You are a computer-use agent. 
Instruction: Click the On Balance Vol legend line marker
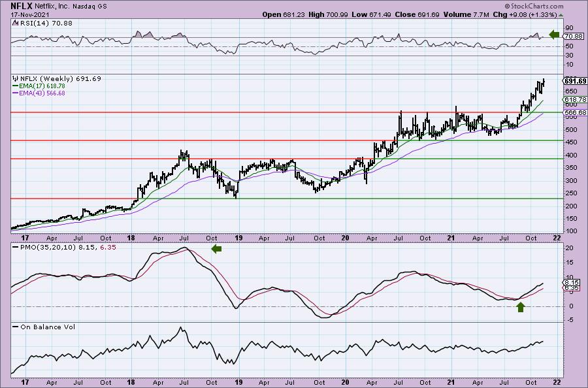point(16,327)
